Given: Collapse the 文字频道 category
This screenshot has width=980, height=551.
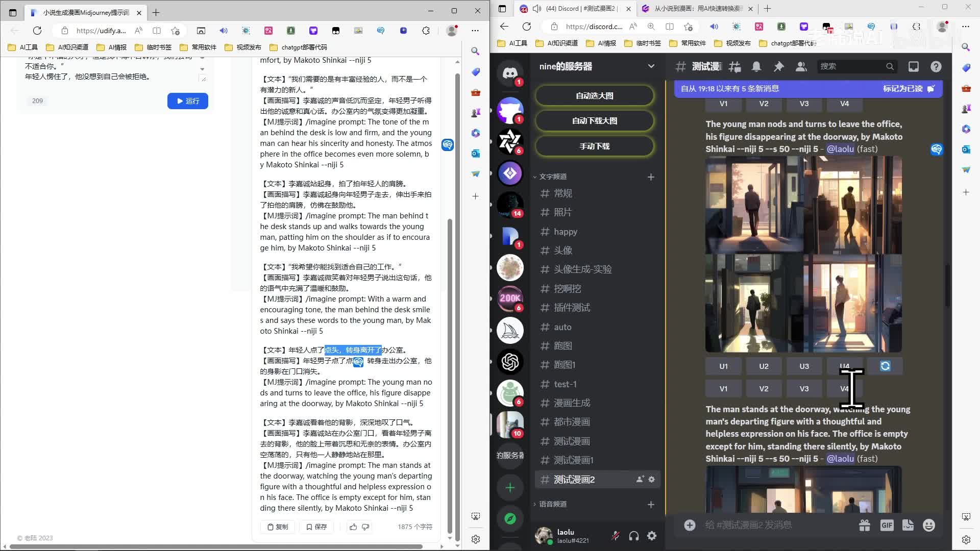Looking at the screenshot, I should coord(553,177).
